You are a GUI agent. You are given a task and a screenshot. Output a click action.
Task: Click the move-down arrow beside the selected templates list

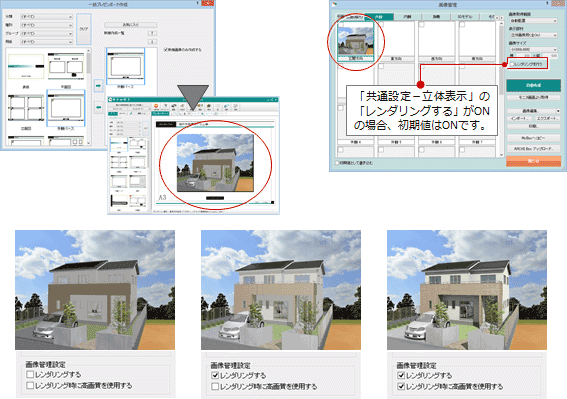[152, 42]
